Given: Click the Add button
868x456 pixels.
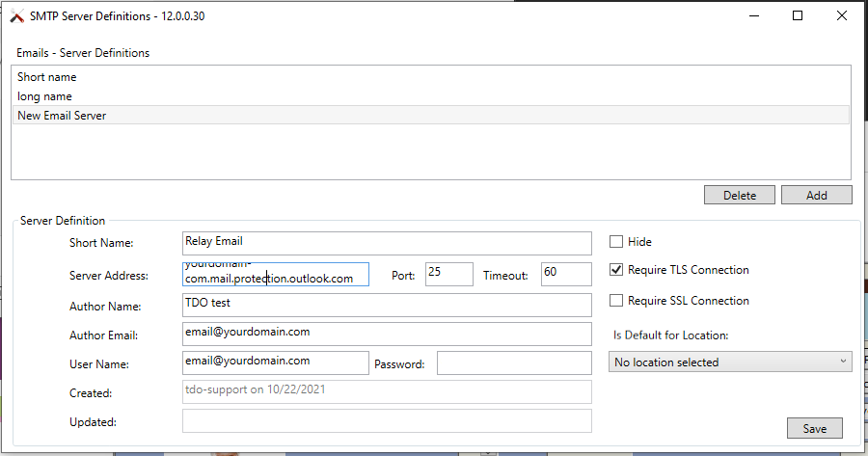Looking at the screenshot, I should tap(816, 195).
